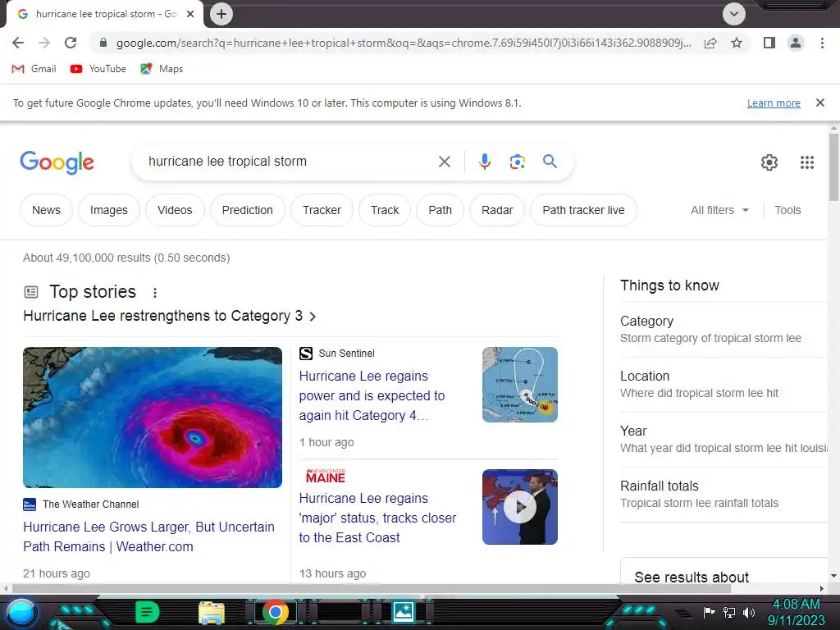Image resolution: width=840 pixels, height=630 pixels.
Task: Open the YouTube bookmark
Action: pos(98,69)
